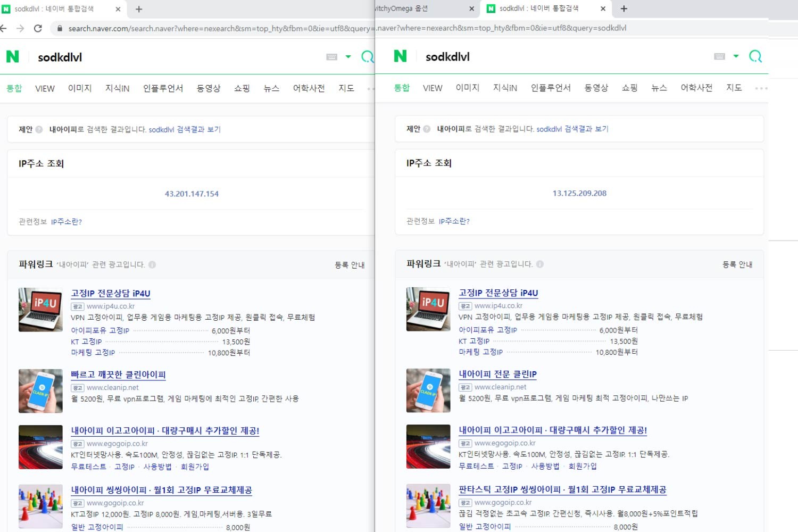Select the 뉴스 tab in the right window

(x=659, y=88)
